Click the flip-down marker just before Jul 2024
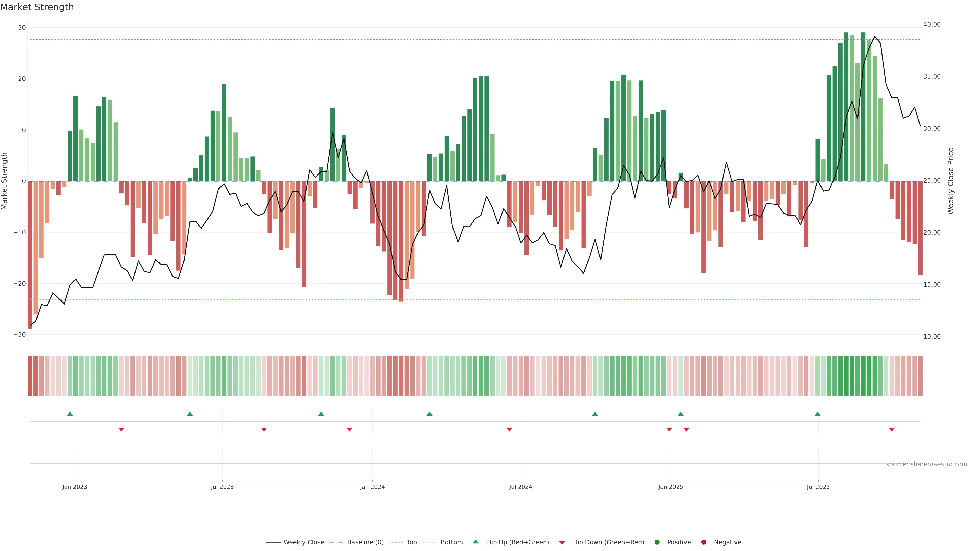This screenshot has width=980, height=551. coord(509,429)
